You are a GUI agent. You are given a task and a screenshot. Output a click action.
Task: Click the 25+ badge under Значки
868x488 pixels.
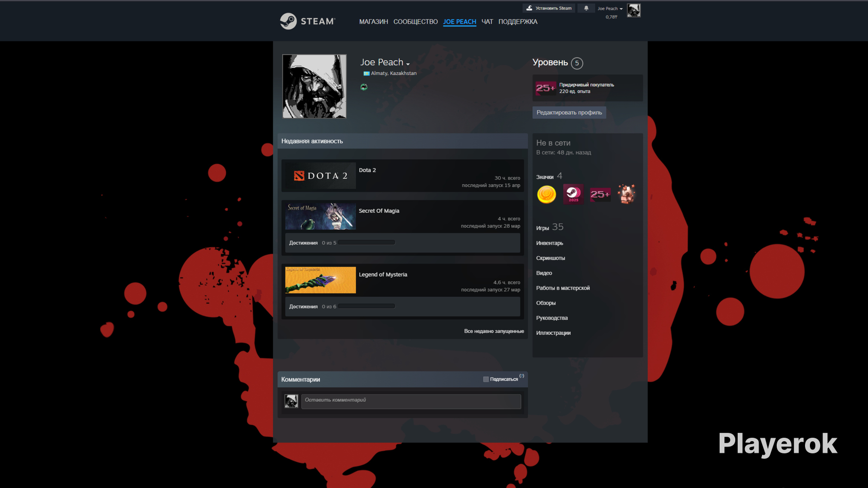600,194
